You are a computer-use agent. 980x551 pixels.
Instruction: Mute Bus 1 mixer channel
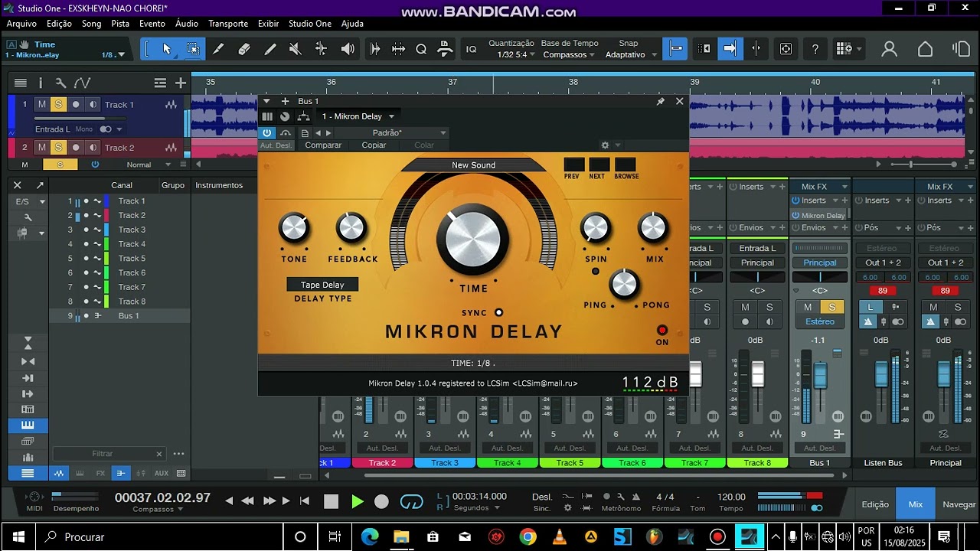tap(808, 307)
